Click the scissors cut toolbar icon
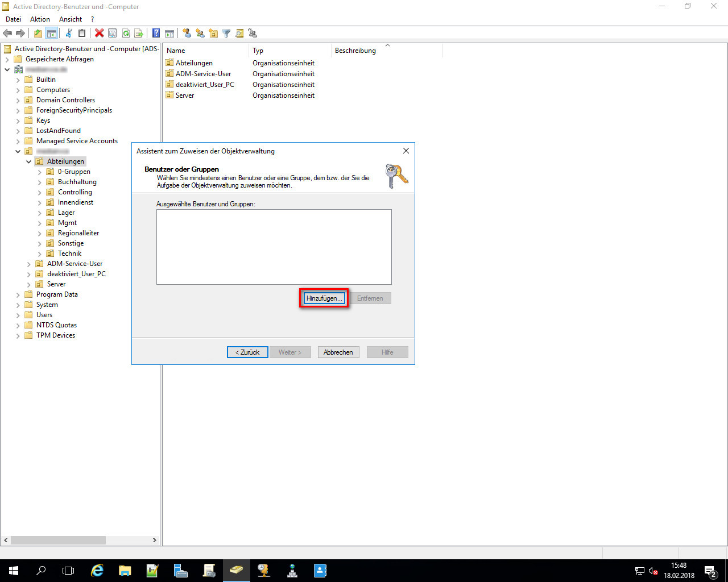 [69, 34]
